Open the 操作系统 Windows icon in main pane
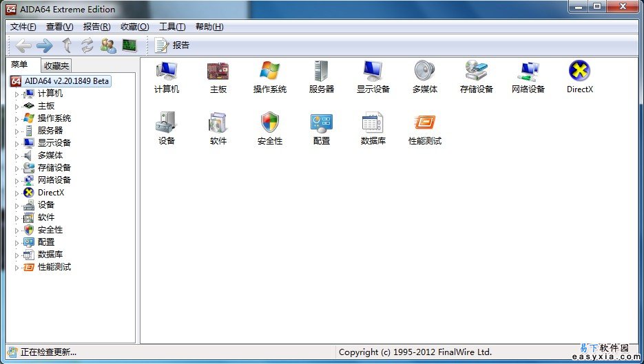This screenshot has height=364, width=644. pos(270,71)
